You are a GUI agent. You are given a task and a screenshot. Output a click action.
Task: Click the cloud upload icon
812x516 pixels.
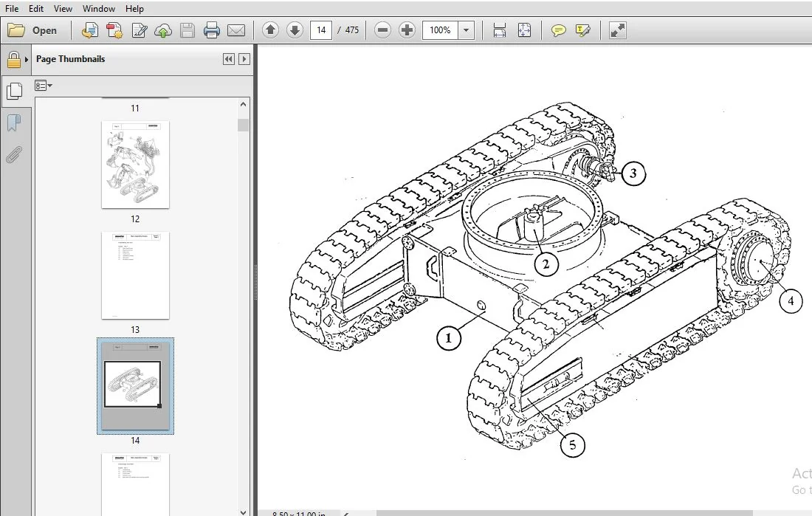click(x=163, y=30)
